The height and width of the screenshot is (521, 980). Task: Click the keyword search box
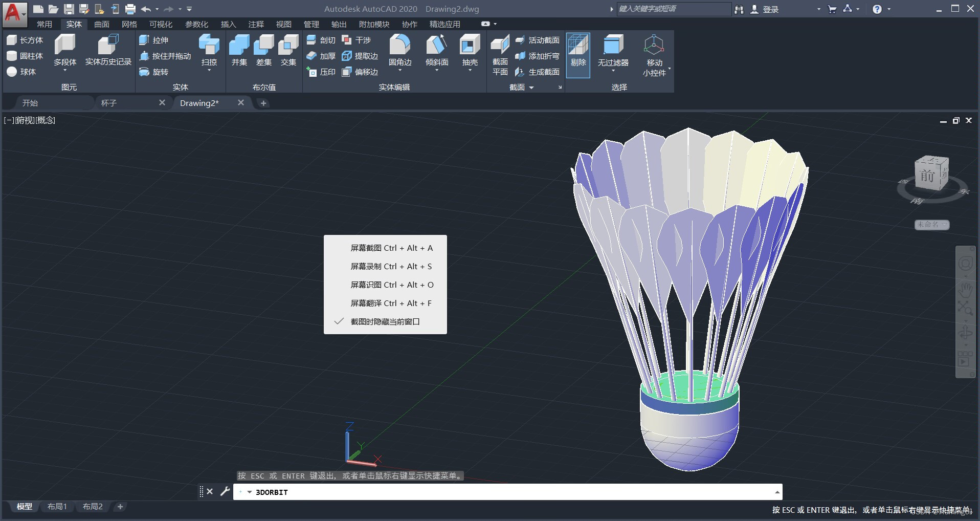(x=674, y=9)
